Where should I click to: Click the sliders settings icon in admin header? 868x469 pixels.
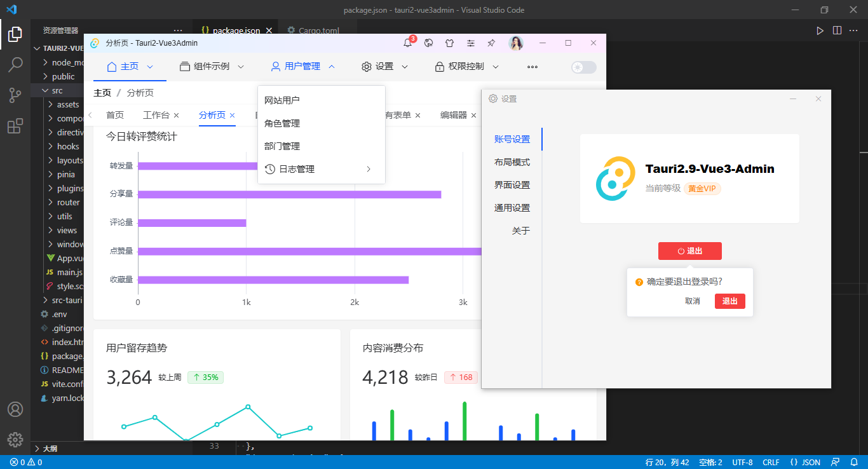470,43
